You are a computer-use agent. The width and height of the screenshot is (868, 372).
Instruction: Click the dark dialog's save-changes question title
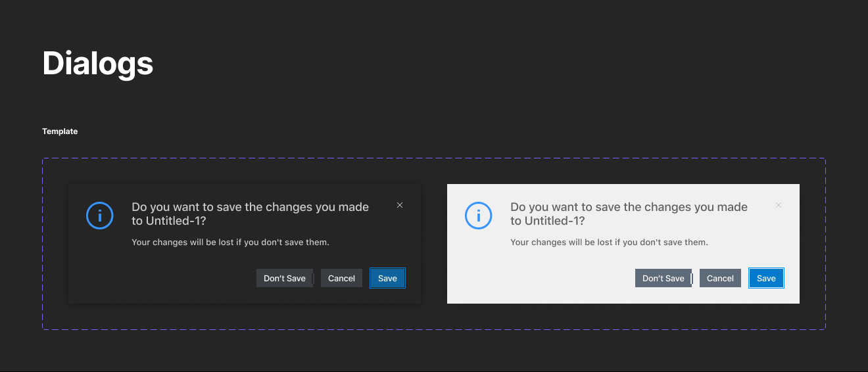coord(250,208)
